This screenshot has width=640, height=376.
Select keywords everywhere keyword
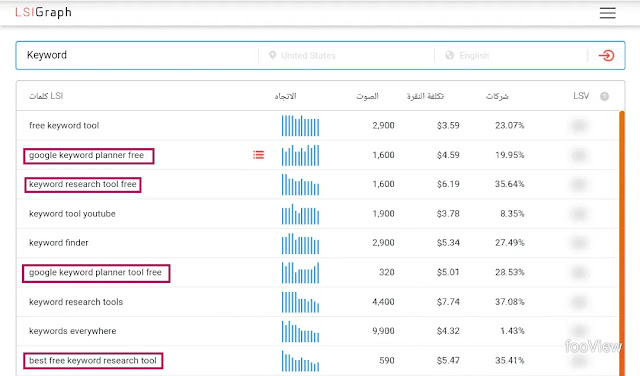(72, 331)
